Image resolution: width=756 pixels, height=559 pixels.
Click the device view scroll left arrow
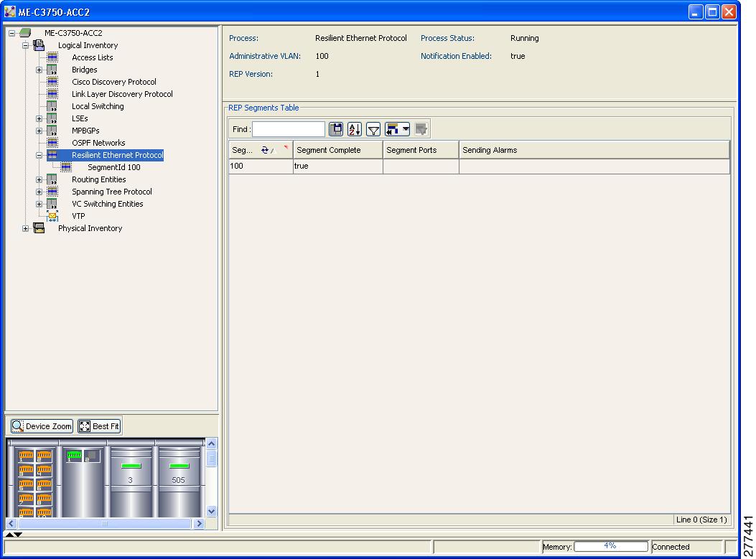click(11, 523)
